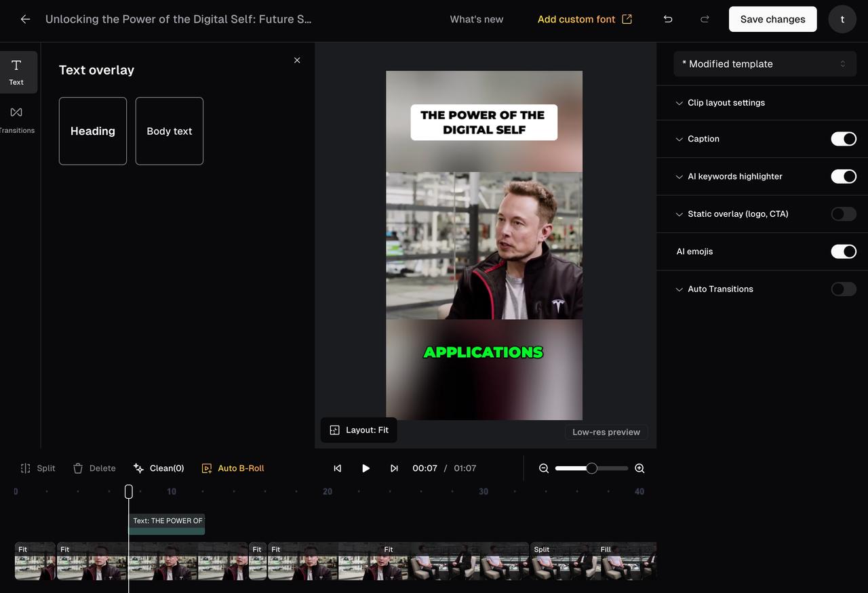Open the Transitions panel in sidebar
This screenshot has height=593, width=868.
[17, 119]
